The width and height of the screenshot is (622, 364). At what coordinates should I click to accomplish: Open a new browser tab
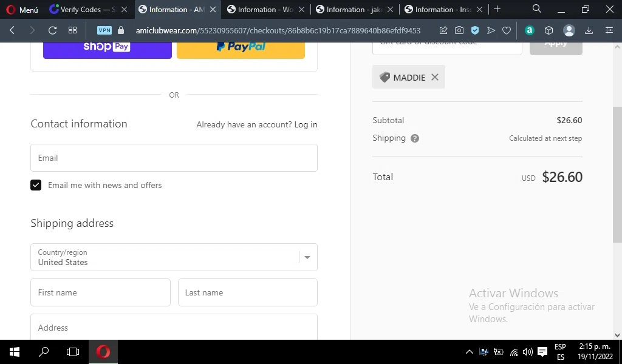[x=497, y=9]
